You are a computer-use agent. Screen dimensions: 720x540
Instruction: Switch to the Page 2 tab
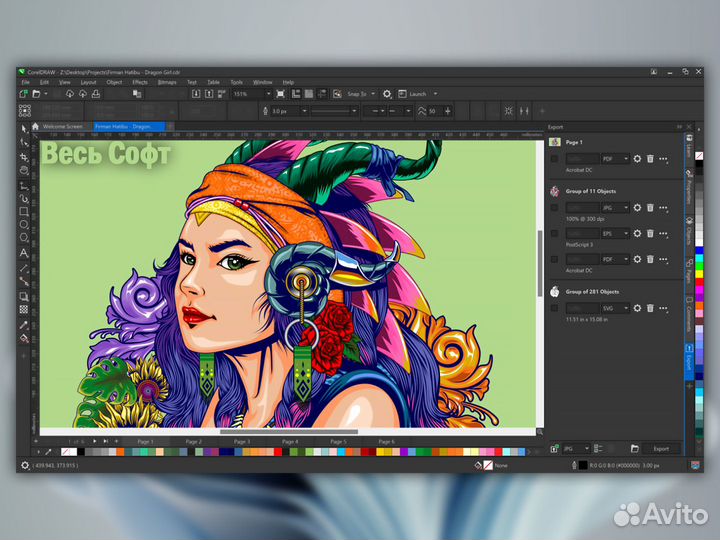pos(193,441)
